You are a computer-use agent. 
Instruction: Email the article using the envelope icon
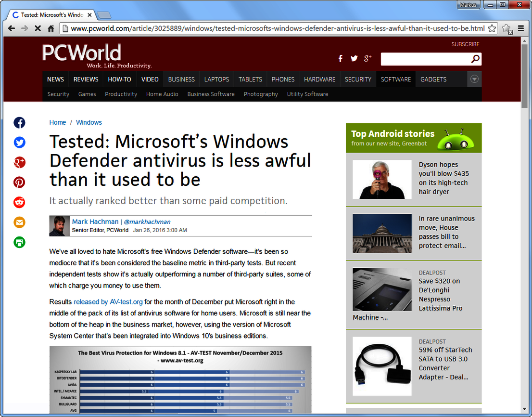(x=19, y=222)
